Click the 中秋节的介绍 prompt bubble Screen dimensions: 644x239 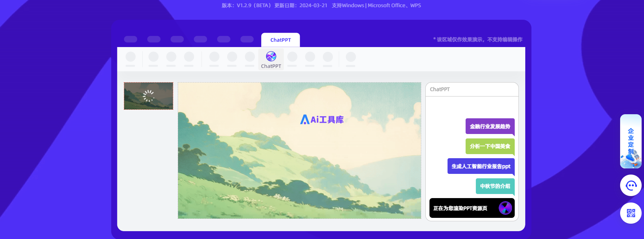tap(495, 186)
